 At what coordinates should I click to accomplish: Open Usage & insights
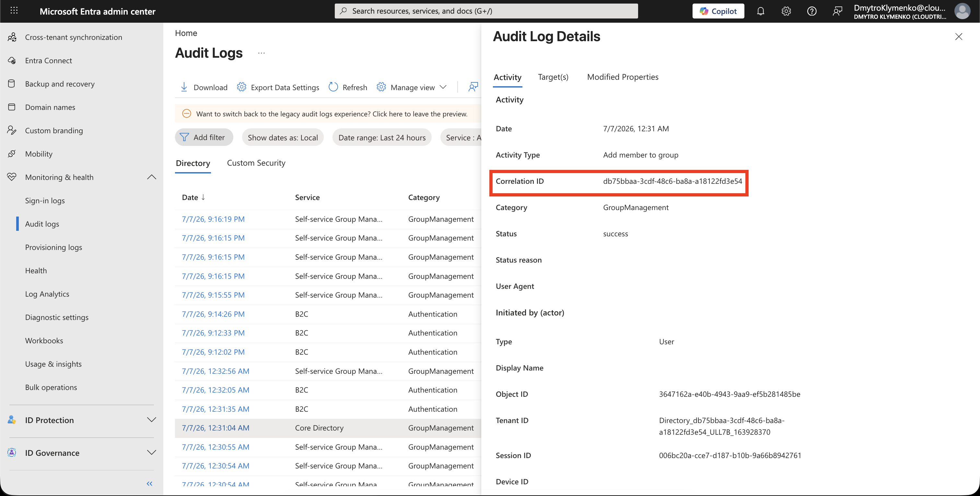tap(53, 363)
